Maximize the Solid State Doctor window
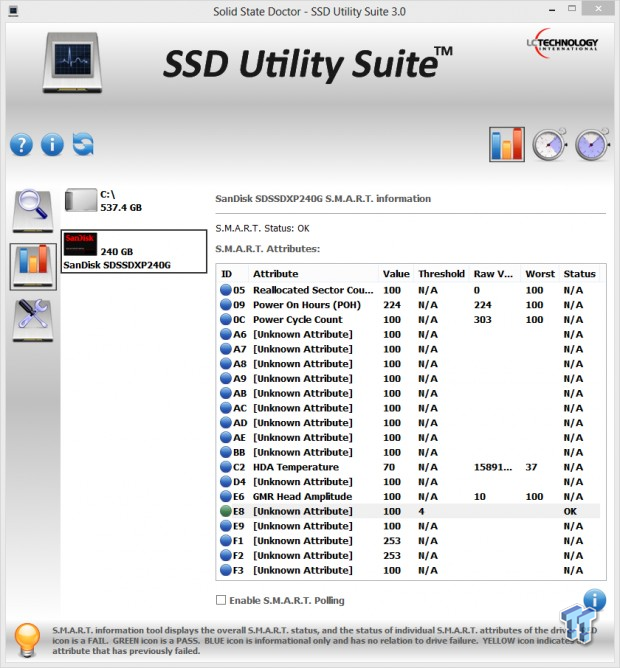 tap(572, 9)
